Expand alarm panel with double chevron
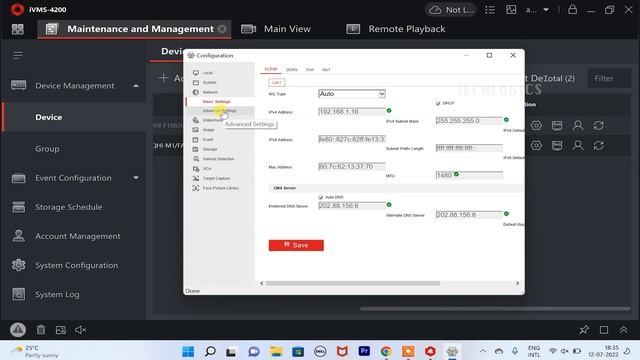The image size is (640, 360). tap(623, 330)
